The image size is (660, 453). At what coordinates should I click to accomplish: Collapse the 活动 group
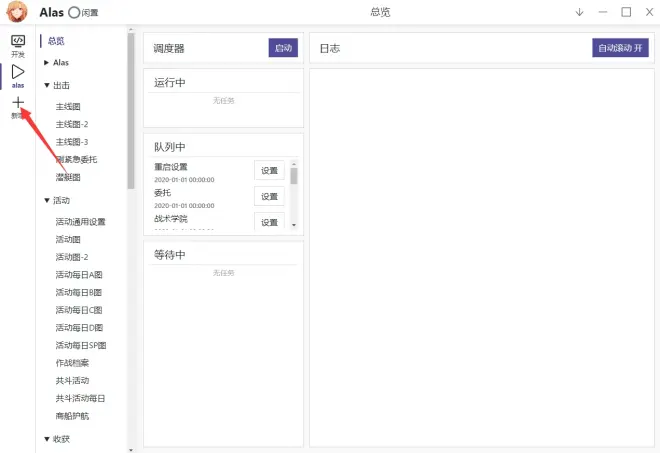pos(47,200)
